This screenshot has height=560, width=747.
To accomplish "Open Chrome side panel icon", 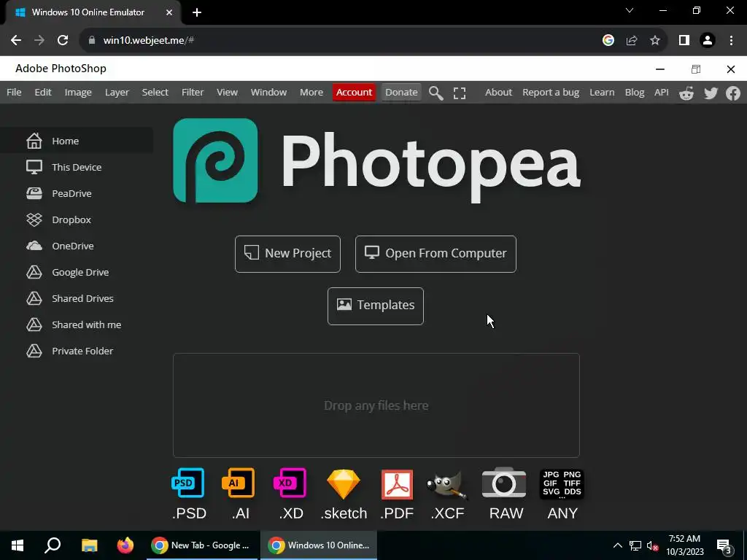I will (x=684, y=41).
